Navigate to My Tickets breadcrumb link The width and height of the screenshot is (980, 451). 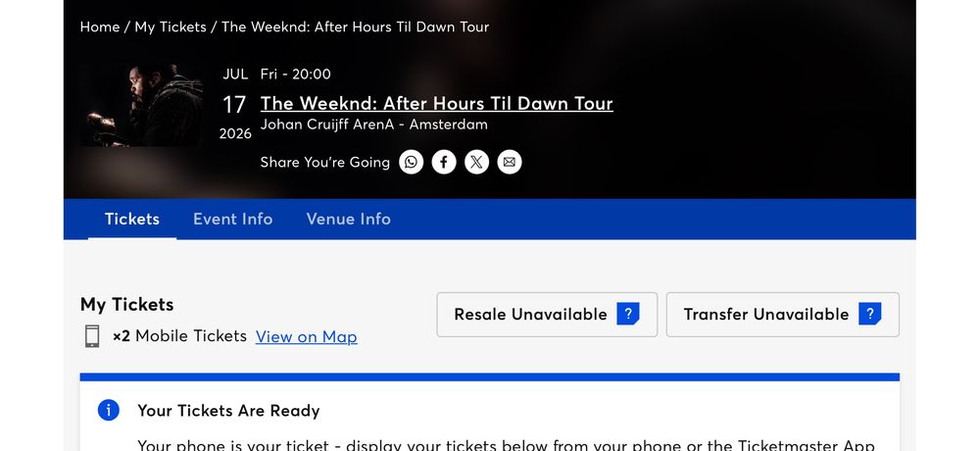171,26
